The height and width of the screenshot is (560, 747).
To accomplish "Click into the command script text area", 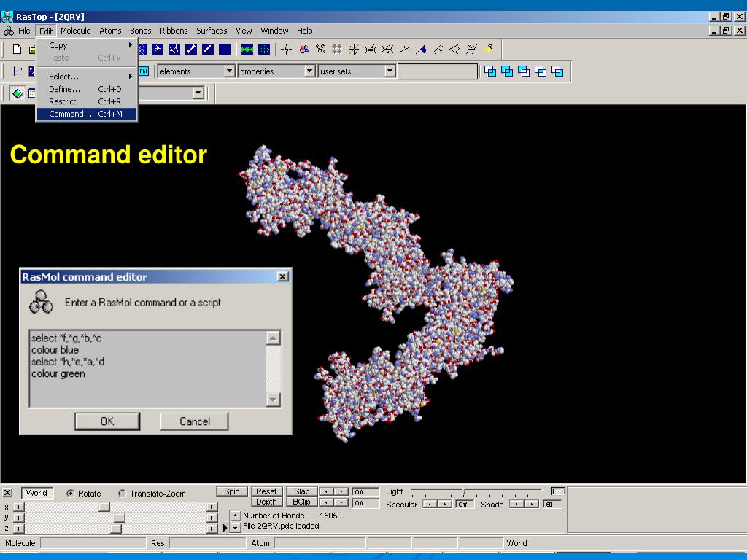I will click(147, 369).
